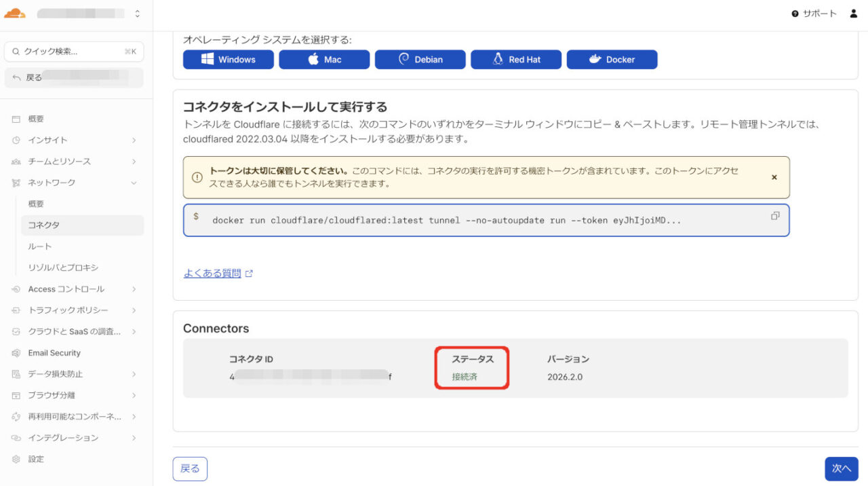
Task: Choose the Debian operating system button
Action: (420, 60)
